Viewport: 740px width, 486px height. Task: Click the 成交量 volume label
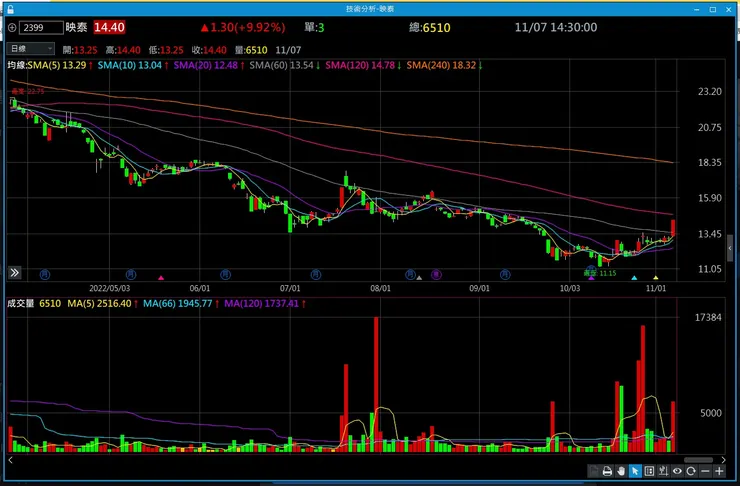click(20, 303)
